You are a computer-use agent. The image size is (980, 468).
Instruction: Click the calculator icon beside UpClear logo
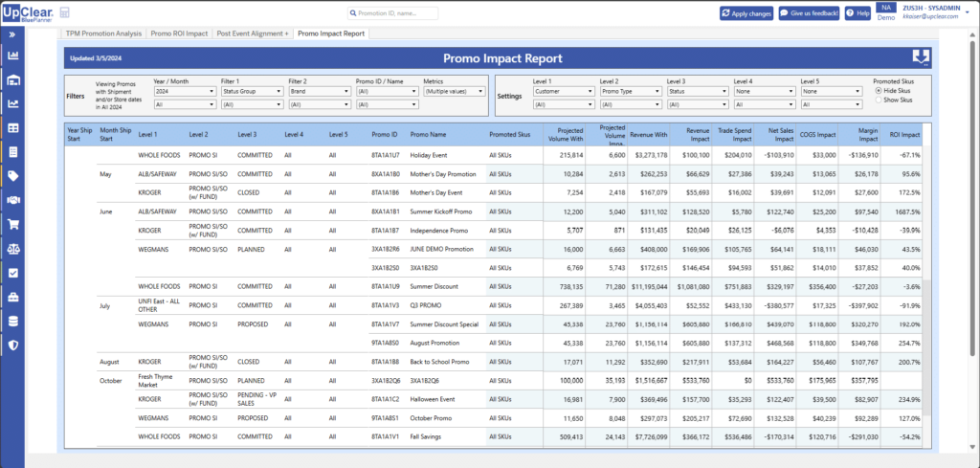click(65, 12)
